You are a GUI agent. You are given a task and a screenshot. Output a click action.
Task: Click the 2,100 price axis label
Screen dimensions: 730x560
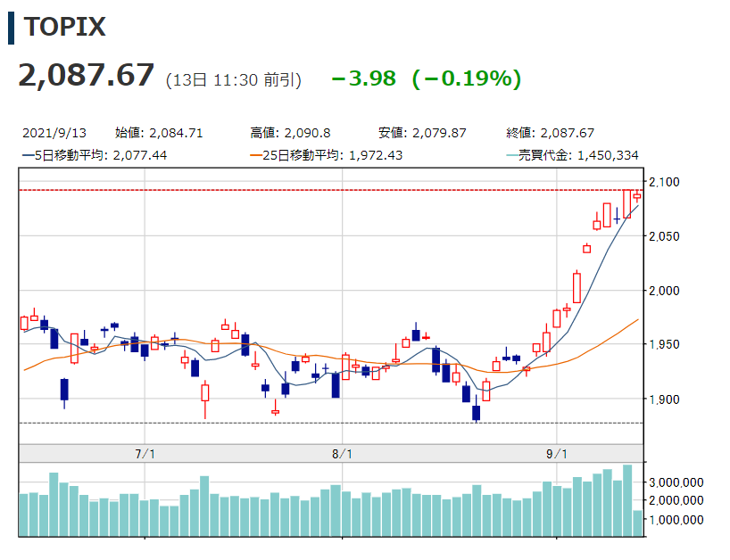664,182
